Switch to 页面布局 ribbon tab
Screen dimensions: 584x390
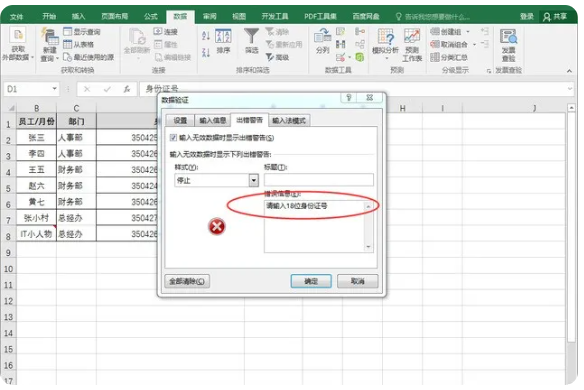pos(114,16)
